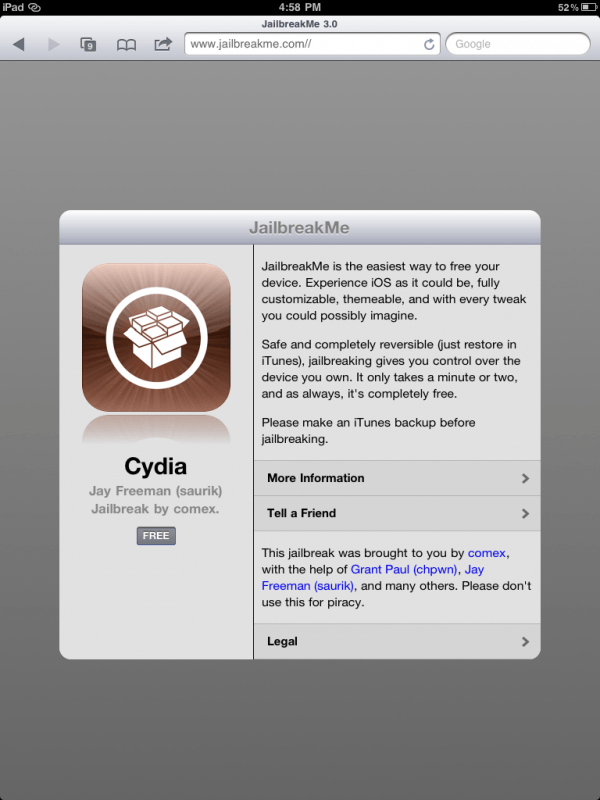Image resolution: width=600 pixels, height=800 pixels.
Task: Tap the share action icon
Action: (163, 44)
